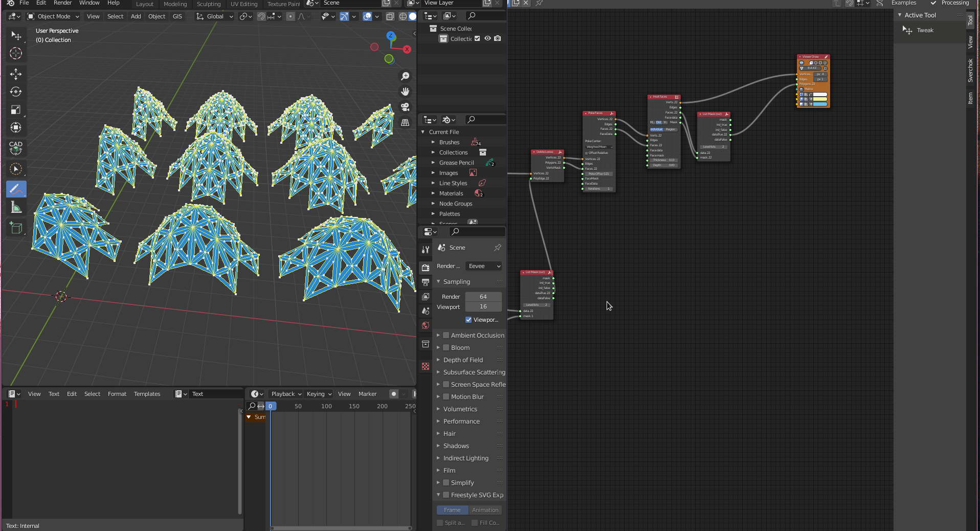The width and height of the screenshot is (980, 531).
Task: Enable Freestyle SVG Export checkbox
Action: click(x=446, y=495)
